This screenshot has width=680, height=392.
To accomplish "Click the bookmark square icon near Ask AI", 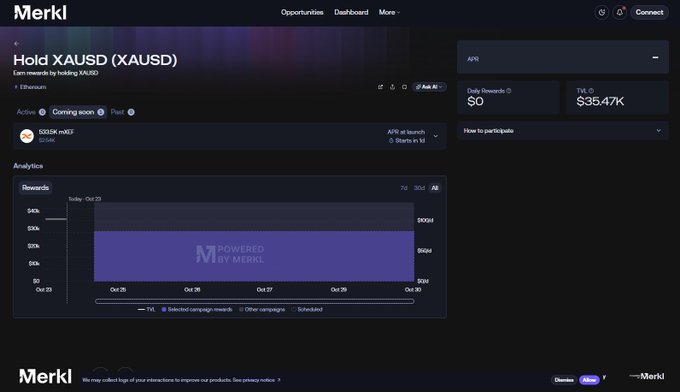I will (404, 87).
